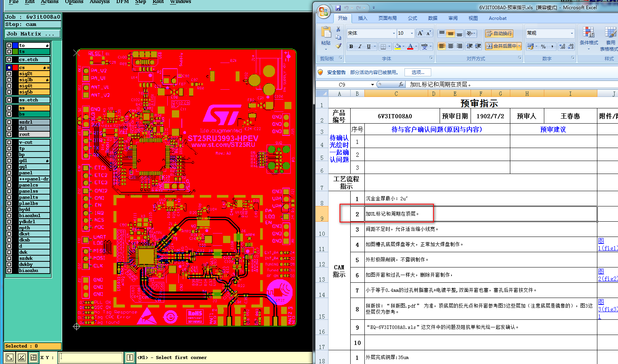Click the 选项... security options button
618x364 pixels.
pyautogui.click(x=418, y=72)
